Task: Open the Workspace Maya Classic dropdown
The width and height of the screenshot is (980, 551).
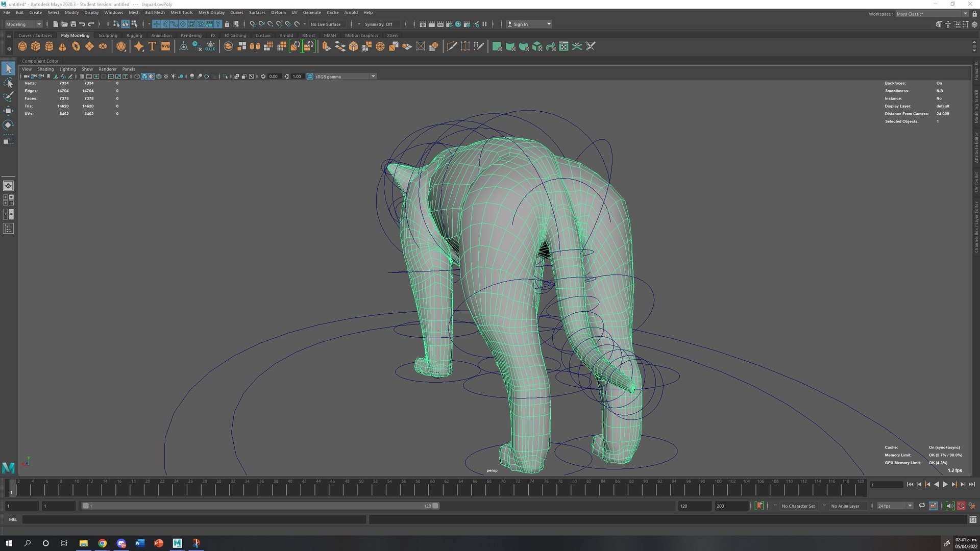Action: pos(932,14)
